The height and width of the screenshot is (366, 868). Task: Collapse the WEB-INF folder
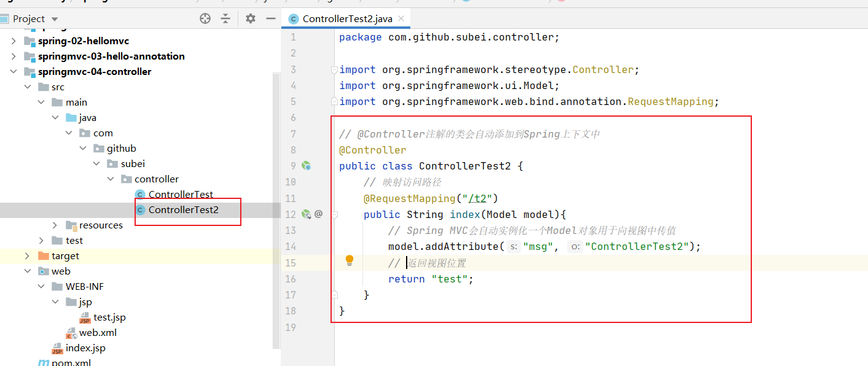pos(41,287)
